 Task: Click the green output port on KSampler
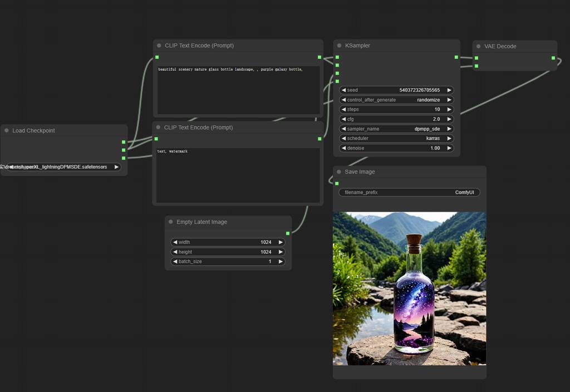(x=456, y=57)
